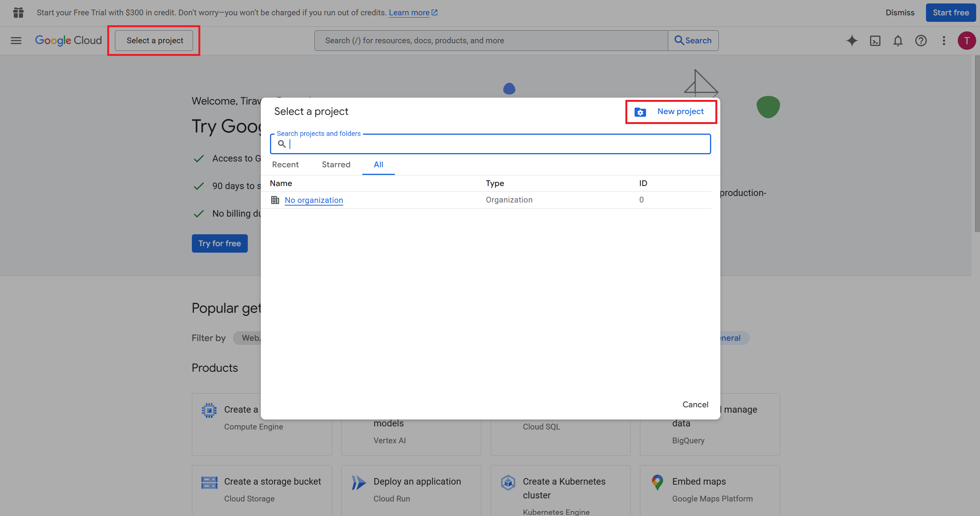This screenshot has height=516, width=980.
Task: Activate the Cloud Shell terminal icon
Action: coord(875,41)
